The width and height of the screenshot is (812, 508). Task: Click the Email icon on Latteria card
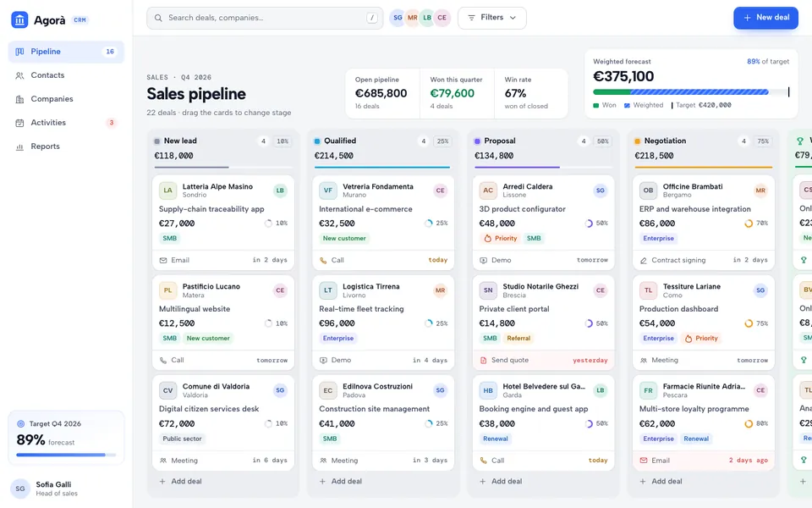point(163,261)
